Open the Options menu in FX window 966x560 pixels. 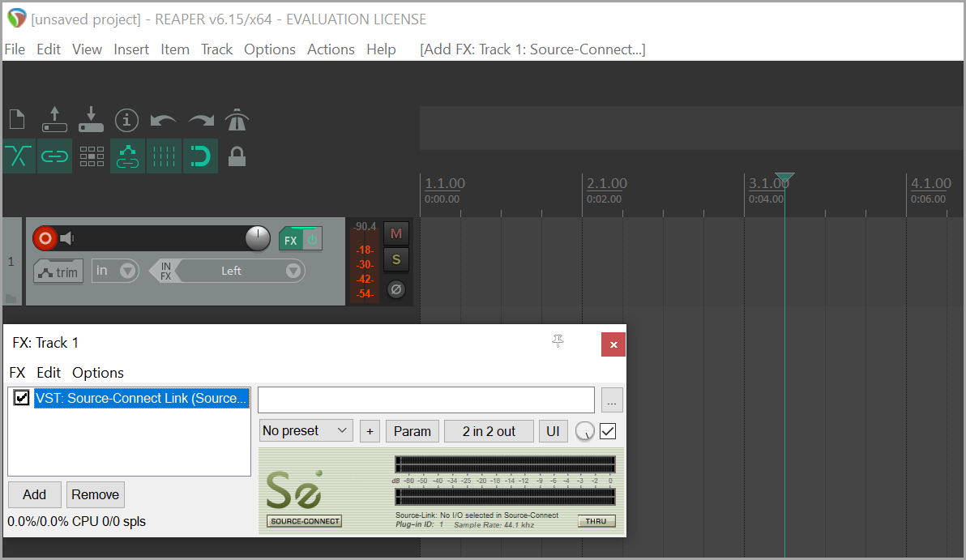[98, 373]
